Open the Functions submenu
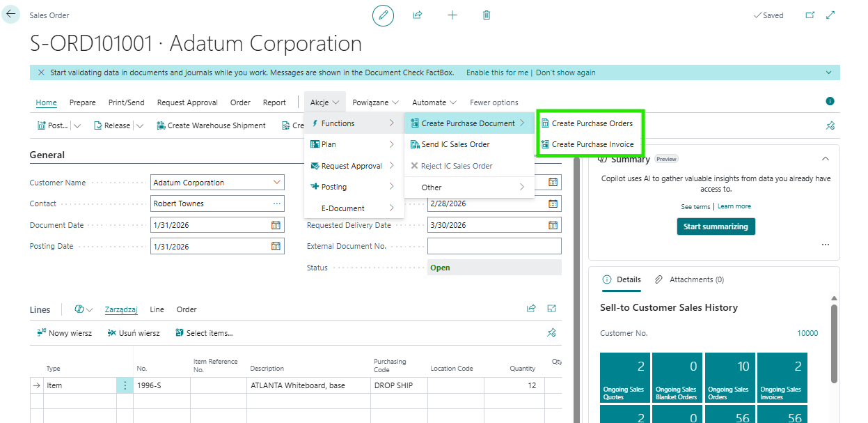Viewport: 868px width, 423px height. (354, 123)
